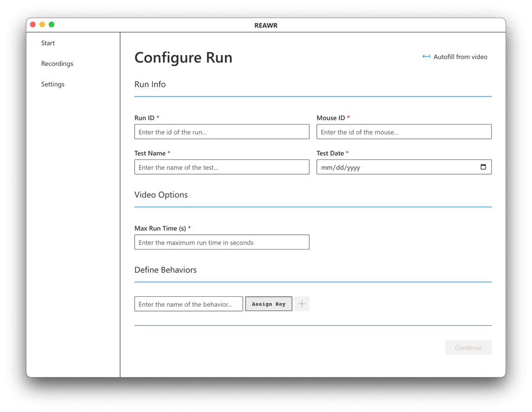Image resolution: width=532 pixels, height=412 pixels.
Task: Open the Settings section in the sidebar
Action: point(53,84)
